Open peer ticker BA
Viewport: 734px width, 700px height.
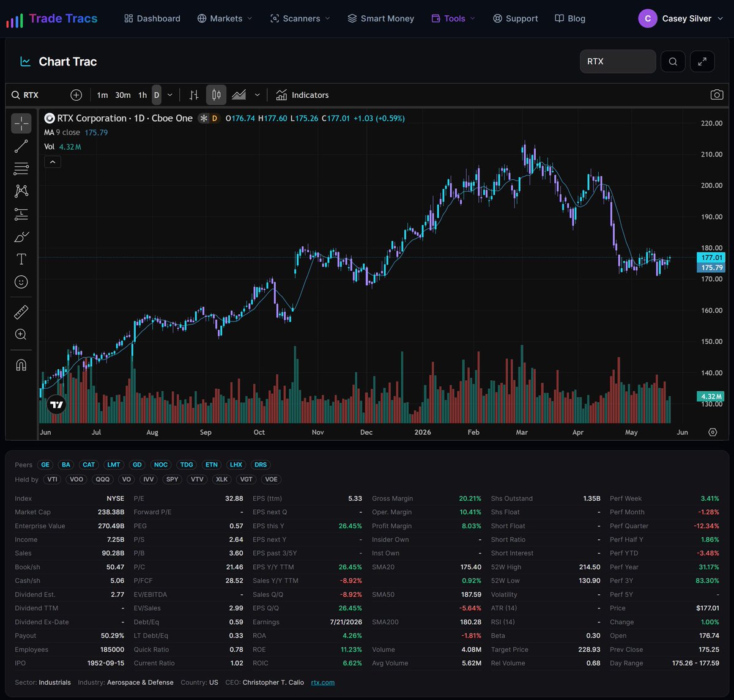[x=66, y=465]
